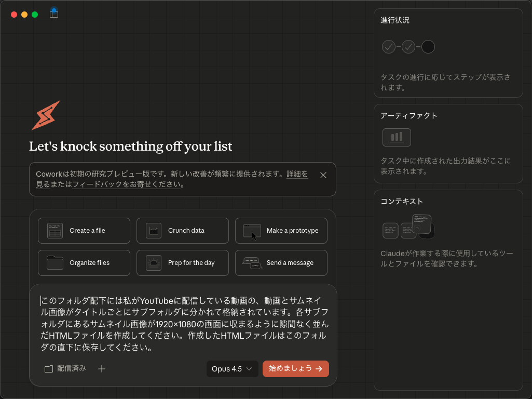
Task: Click the orange Cowork lightning logo
Action: (46, 115)
